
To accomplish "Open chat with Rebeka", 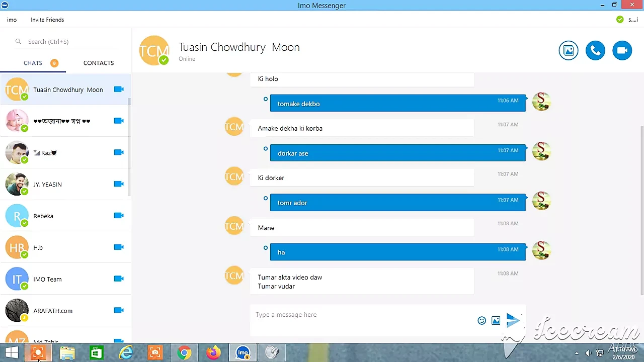I will (x=65, y=216).
